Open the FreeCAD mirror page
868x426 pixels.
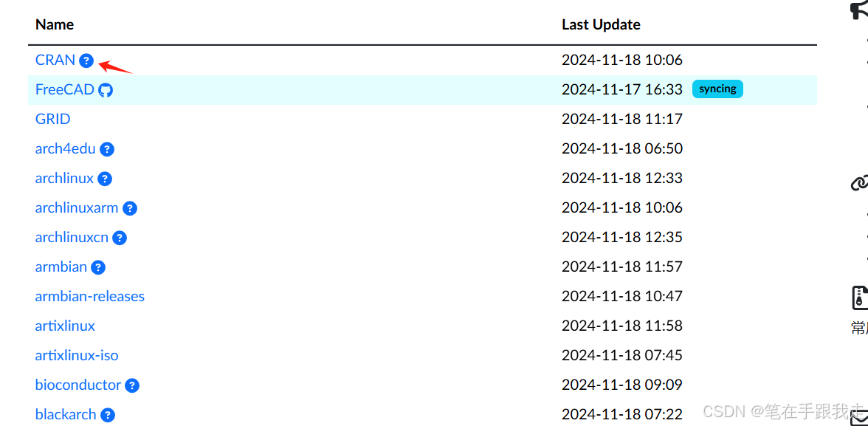coord(65,89)
